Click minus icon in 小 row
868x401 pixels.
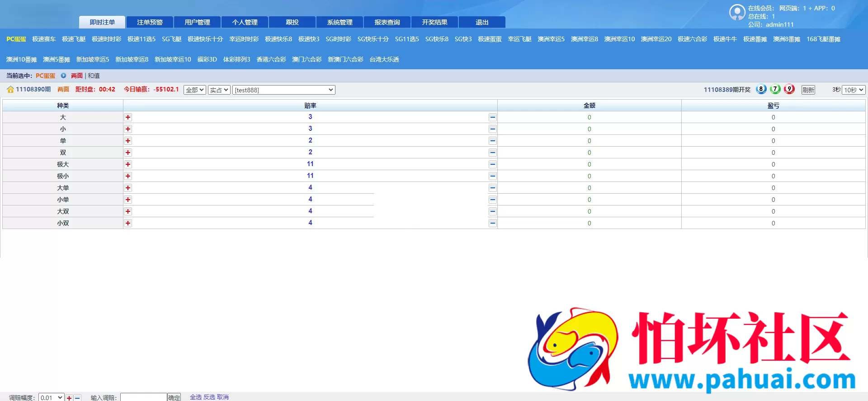(492, 129)
